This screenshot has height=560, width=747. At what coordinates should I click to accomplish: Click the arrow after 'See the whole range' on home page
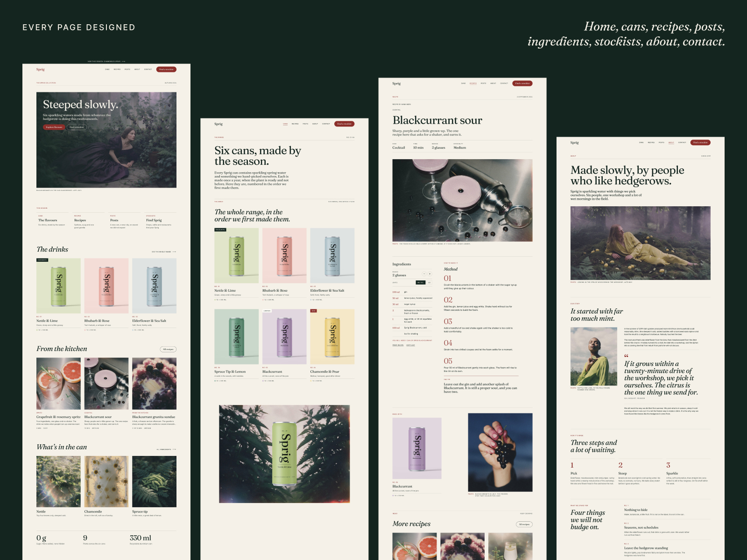[174, 252]
